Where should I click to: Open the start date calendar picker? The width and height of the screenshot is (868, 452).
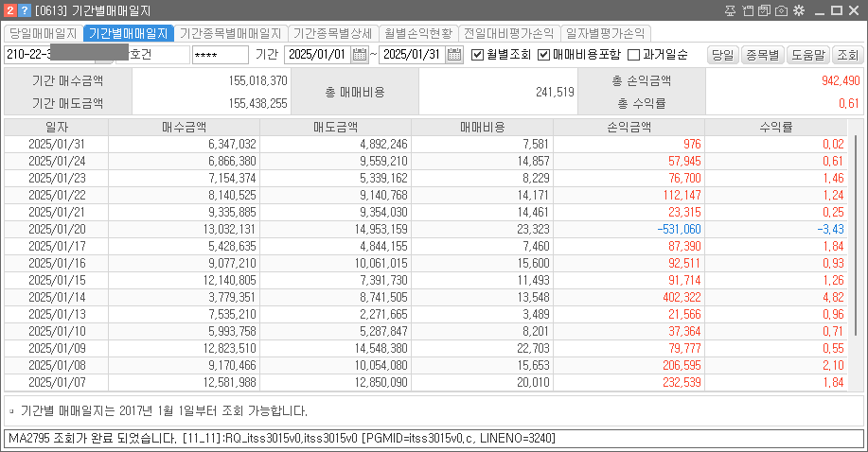tap(360, 55)
